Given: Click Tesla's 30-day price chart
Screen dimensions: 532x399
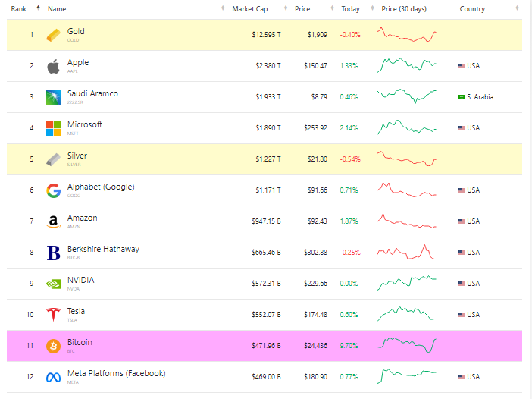Looking at the screenshot, I should tap(407, 314).
